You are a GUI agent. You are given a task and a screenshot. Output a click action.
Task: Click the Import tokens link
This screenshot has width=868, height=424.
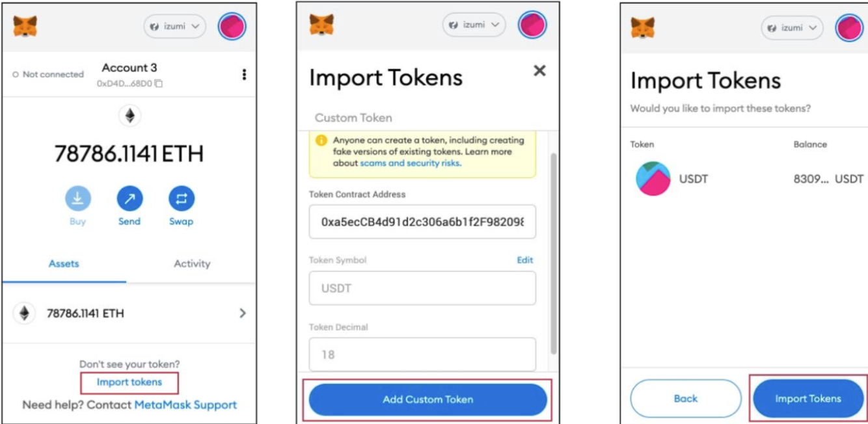click(129, 382)
